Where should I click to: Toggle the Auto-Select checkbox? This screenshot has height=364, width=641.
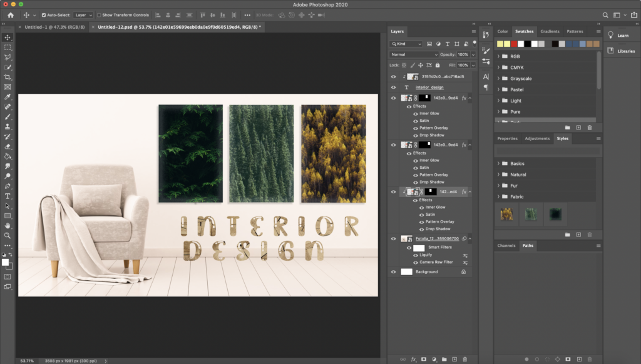tap(44, 15)
